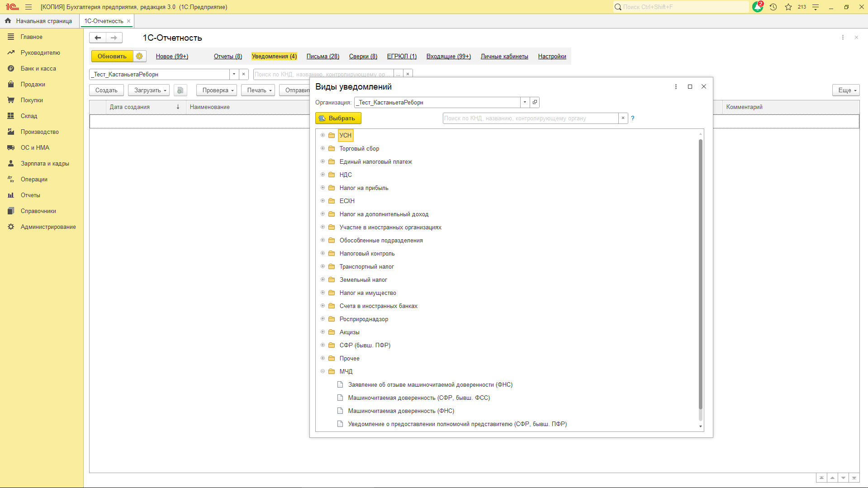Open update settings gear next to Обновить

click(x=139, y=56)
